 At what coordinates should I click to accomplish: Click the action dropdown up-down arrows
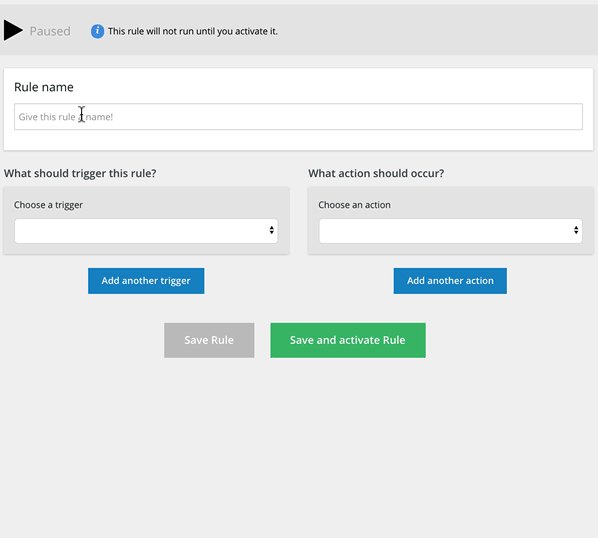coord(576,230)
